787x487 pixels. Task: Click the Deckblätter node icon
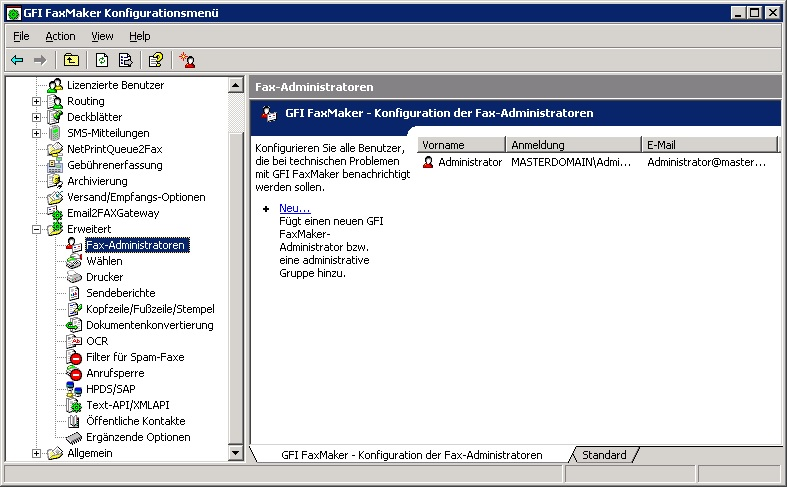coord(55,117)
